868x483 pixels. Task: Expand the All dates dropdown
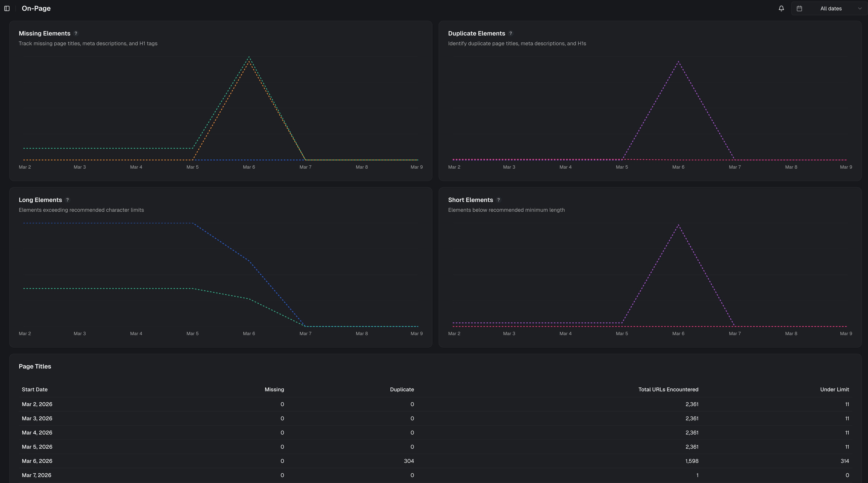coord(831,8)
